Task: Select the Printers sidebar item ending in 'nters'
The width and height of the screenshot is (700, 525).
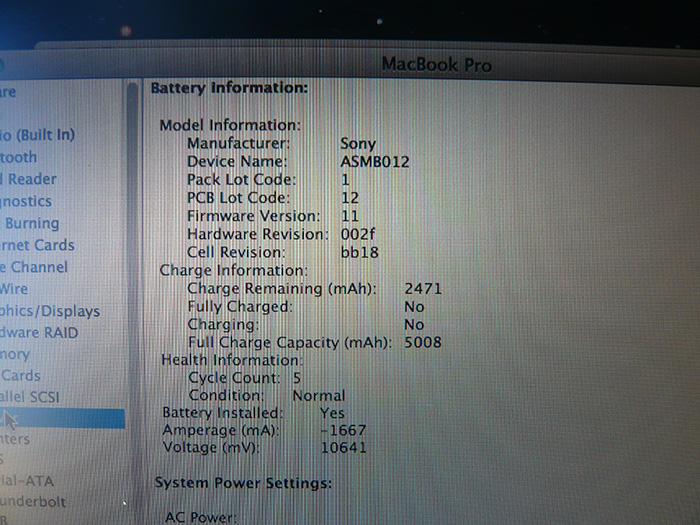Action: pos(15,439)
